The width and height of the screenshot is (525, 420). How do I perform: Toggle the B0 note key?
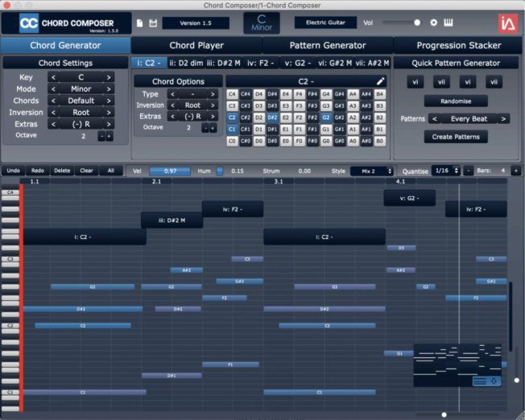379,142
